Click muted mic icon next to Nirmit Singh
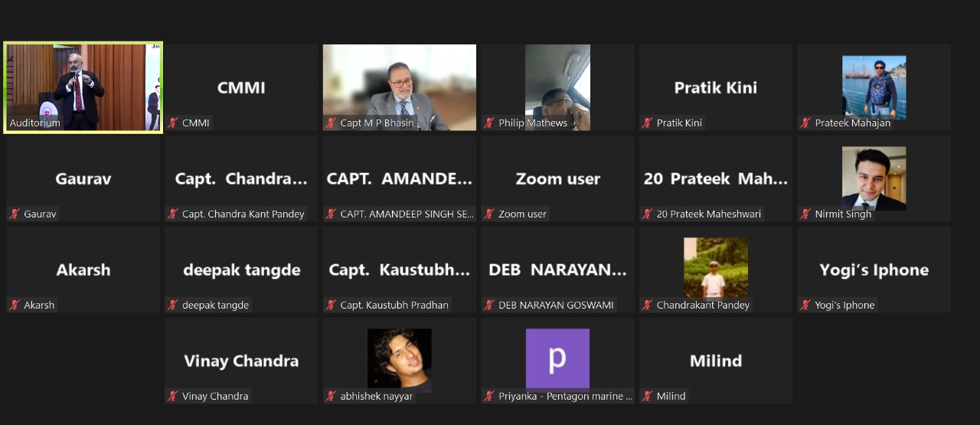Screen dimensions: 980x425 [806, 214]
